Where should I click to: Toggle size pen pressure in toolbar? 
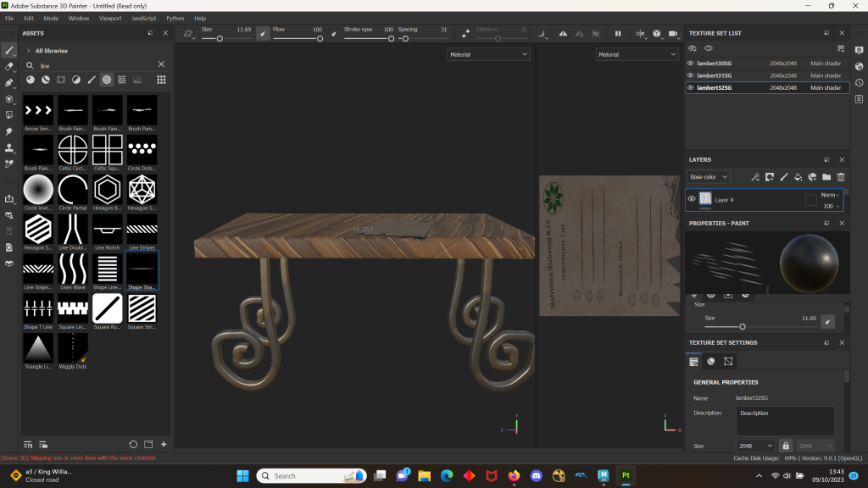(x=263, y=34)
